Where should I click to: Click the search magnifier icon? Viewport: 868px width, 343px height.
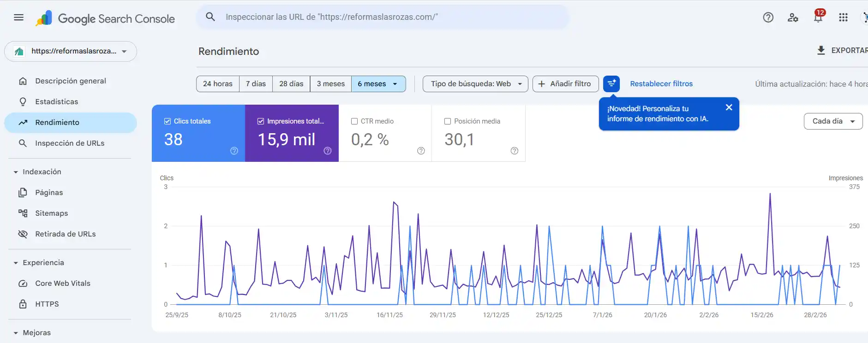click(x=210, y=17)
